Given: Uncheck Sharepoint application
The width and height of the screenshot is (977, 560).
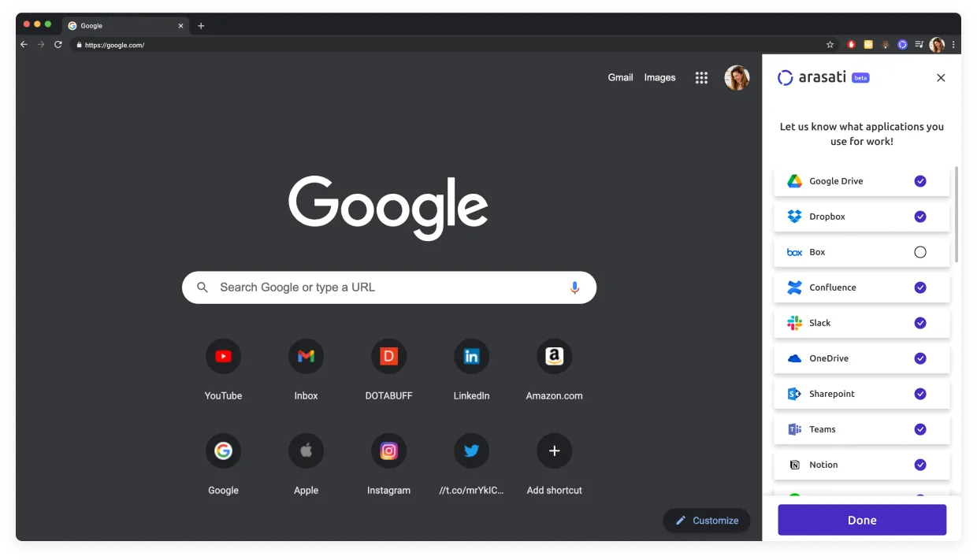Looking at the screenshot, I should click(x=920, y=394).
